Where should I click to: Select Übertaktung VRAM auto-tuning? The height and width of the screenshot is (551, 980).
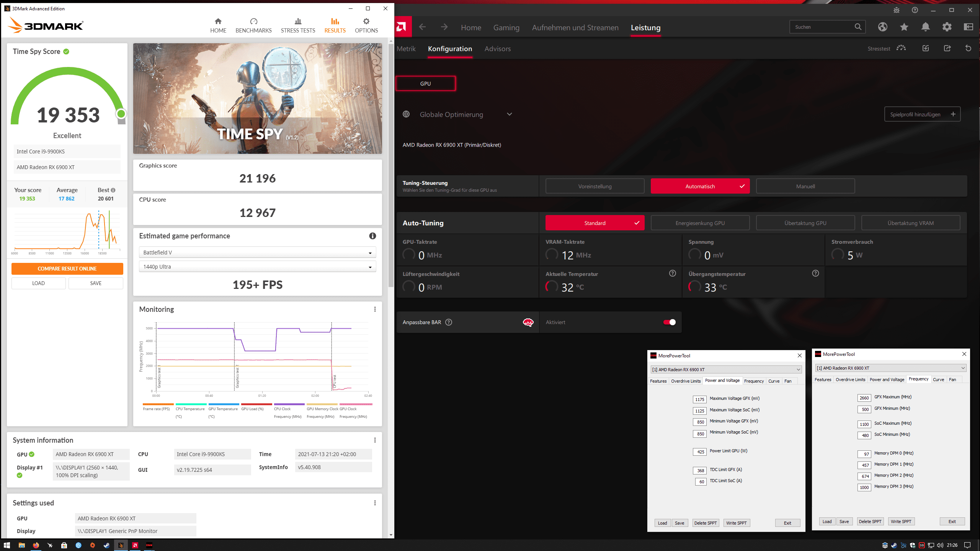tap(911, 223)
